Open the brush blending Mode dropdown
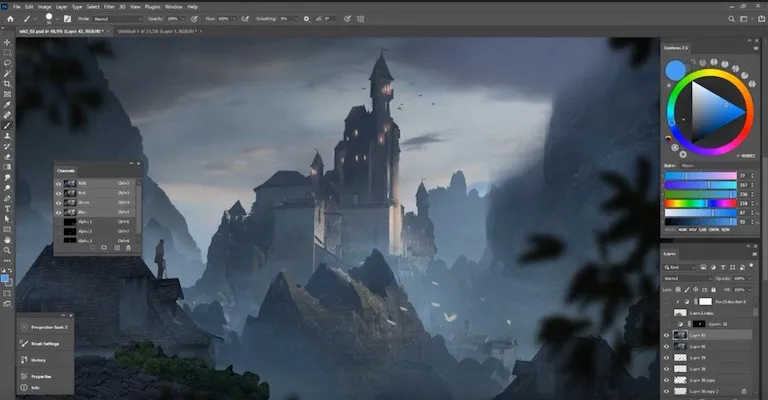 coord(110,18)
